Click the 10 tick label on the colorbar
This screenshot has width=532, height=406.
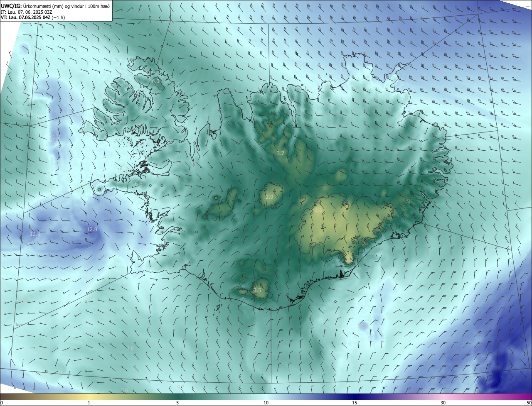[266, 403]
